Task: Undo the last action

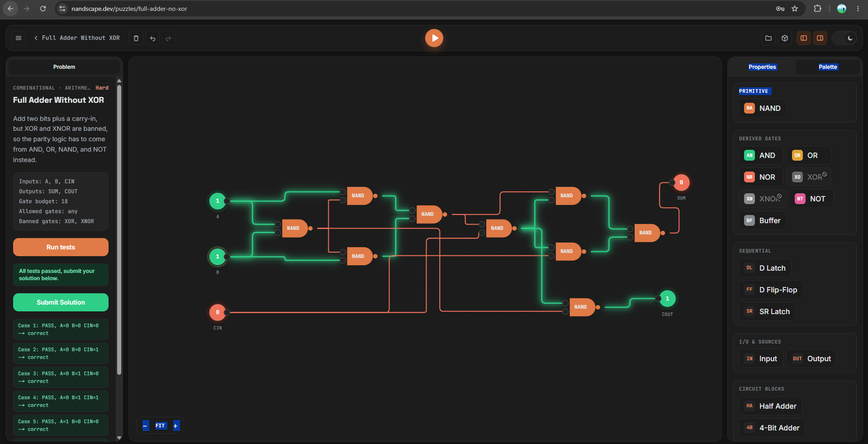Action: [x=152, y=38]
